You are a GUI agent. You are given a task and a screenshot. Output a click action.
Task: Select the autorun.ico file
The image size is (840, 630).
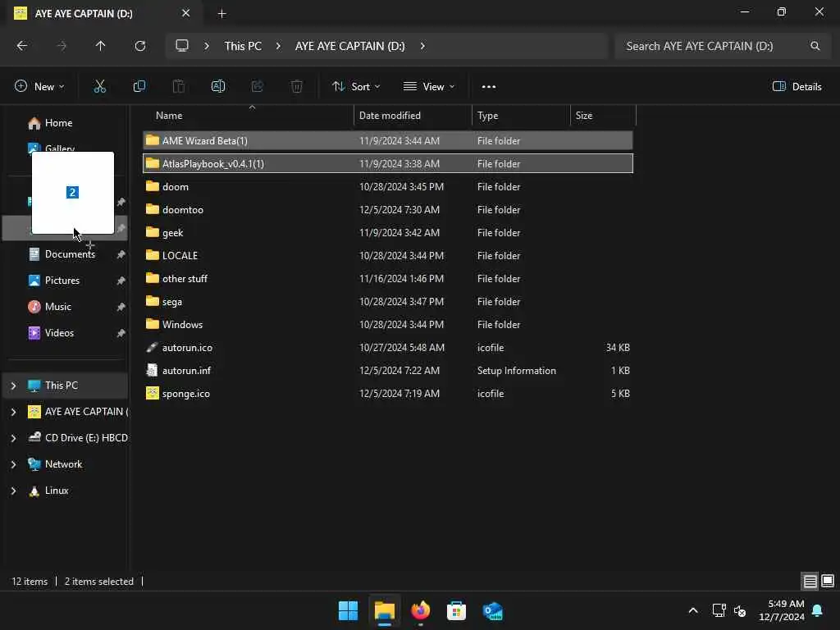click(x=388, y=348)
